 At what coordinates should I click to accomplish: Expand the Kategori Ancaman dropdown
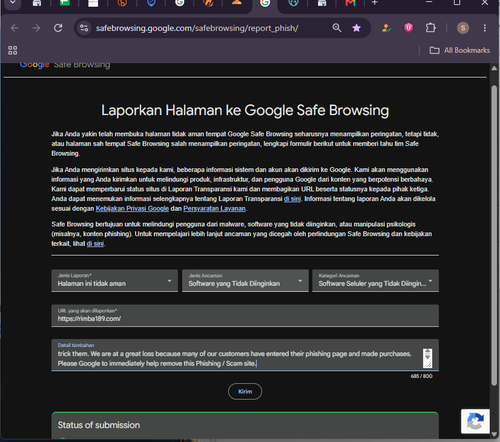point(375,281)
